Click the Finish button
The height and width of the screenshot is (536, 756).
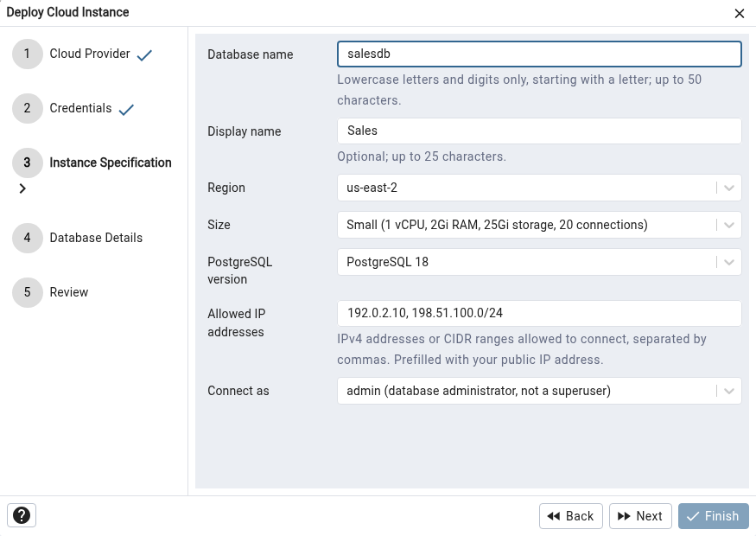[714, 516]
